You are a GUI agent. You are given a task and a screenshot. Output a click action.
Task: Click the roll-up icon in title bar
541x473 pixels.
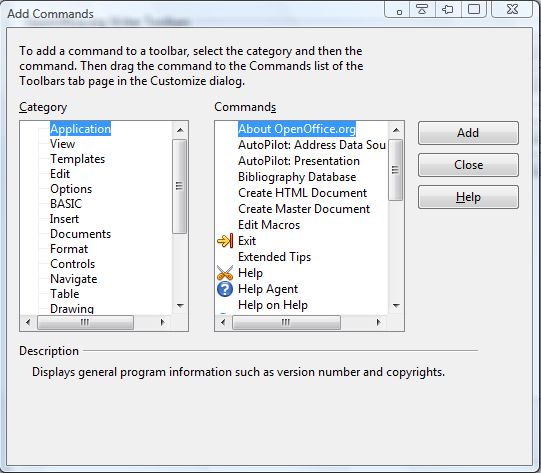pyautogui.click(x=422, y=9)
